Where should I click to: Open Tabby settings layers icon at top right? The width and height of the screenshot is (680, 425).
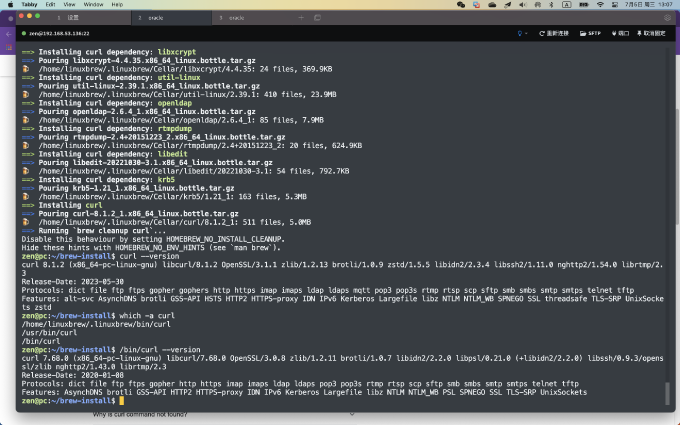click(667, 18)
